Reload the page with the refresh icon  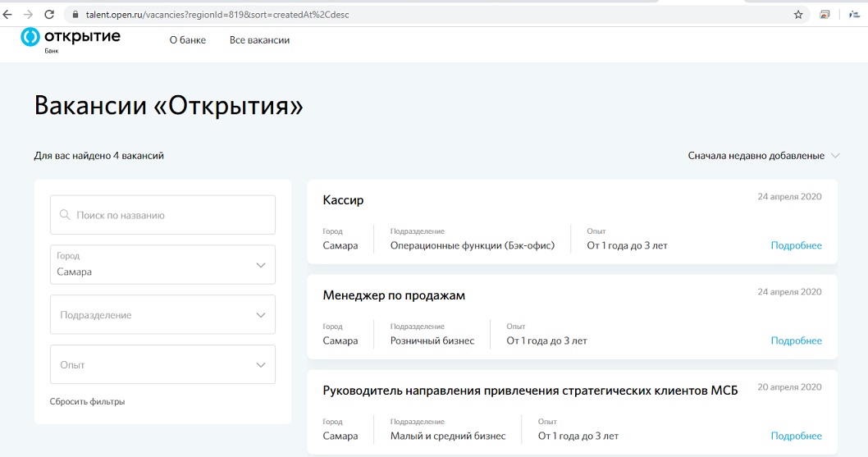49,15
